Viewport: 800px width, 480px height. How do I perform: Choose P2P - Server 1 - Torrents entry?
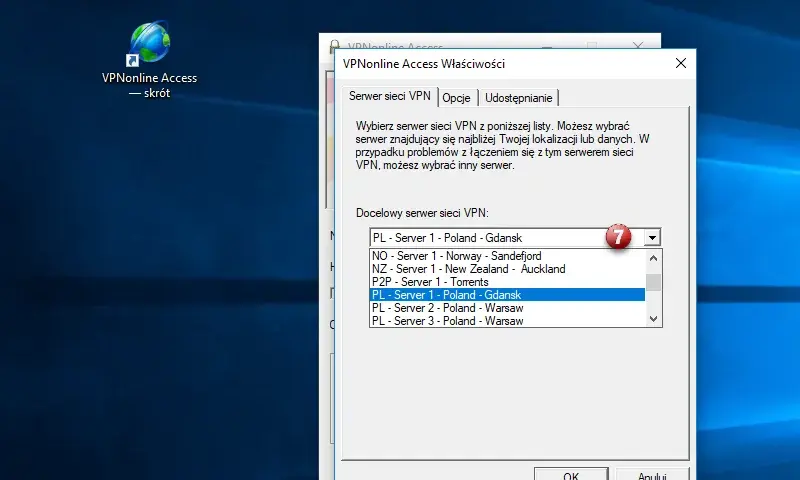click(x=507, y=282)
